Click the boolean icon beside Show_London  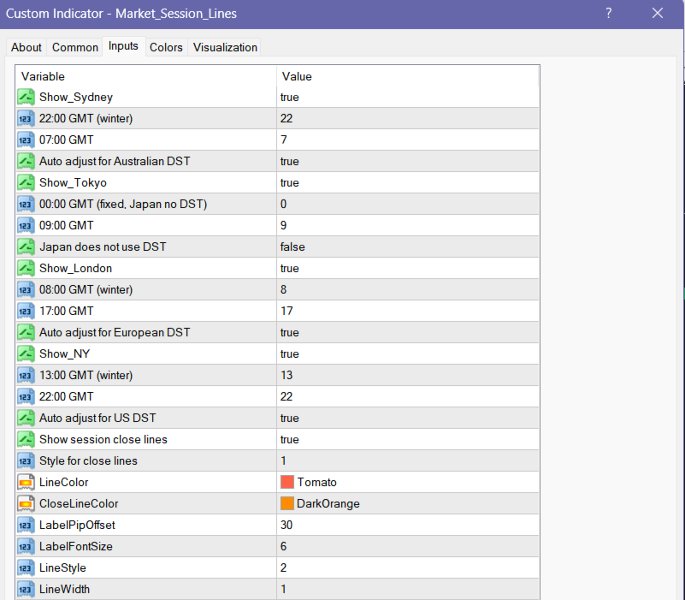click(x=26, y=268)
